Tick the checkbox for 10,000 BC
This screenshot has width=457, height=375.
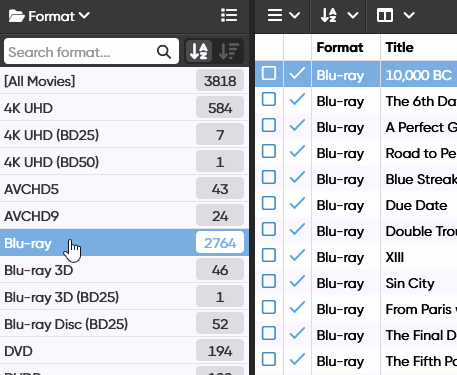(269, 73)
